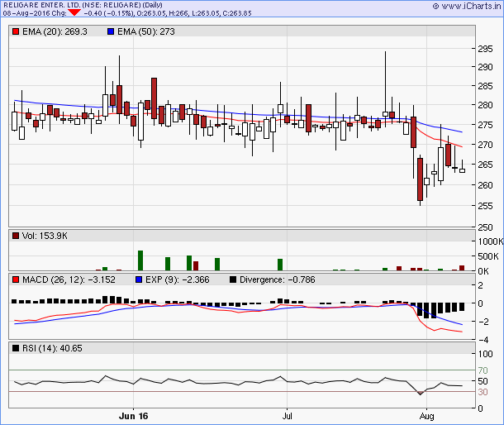Click the red EMA (20) legend swatch
This screenshot has width=504, height=425.
(16, 31)
